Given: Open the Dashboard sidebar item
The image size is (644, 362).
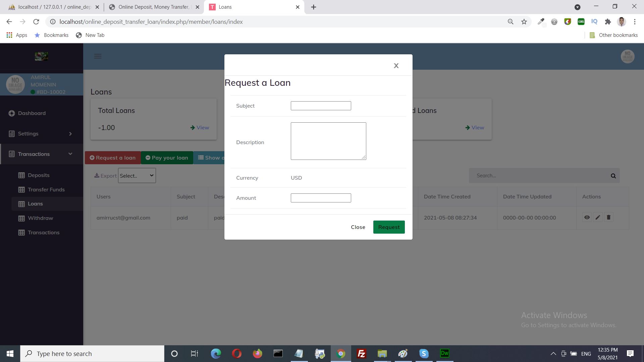Looking at the screenshot, I should coord(32,113).
